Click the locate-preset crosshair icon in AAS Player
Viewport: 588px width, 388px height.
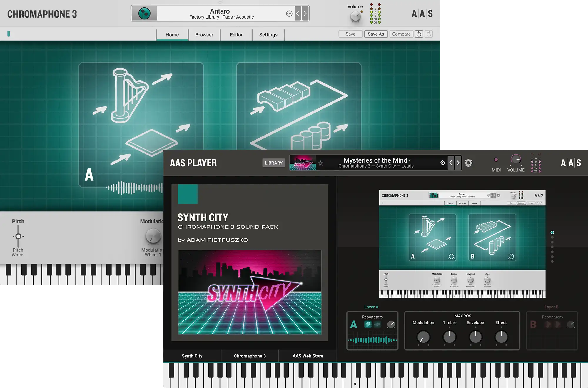pyautogui.click(x=442, y=163)
